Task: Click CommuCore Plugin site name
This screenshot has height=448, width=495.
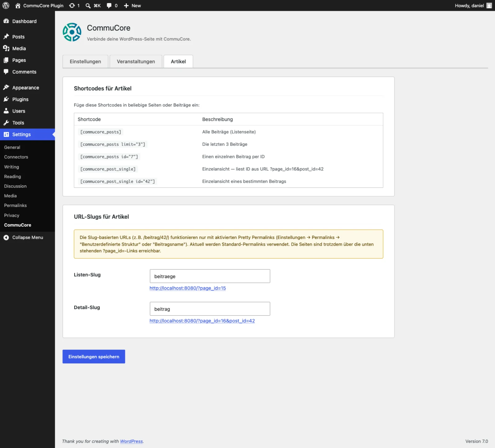Action: pyautogui.click(x=43, y=6)
